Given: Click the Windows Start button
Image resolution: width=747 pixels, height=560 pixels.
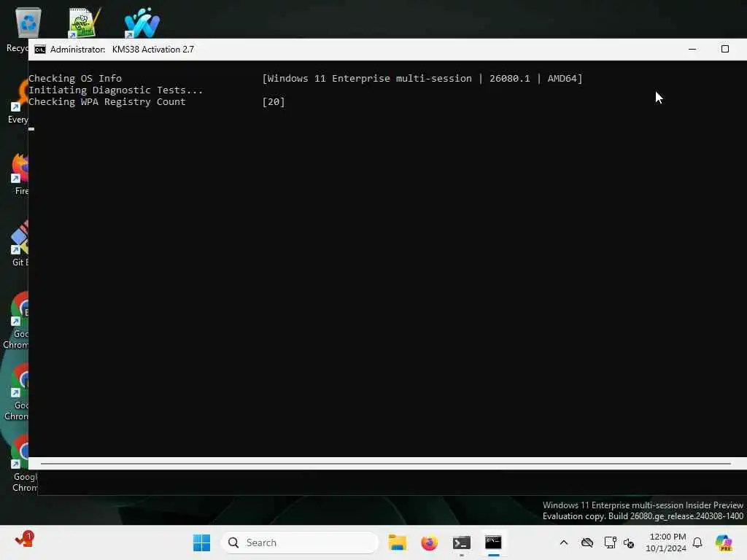Looking at the screenshot, I should click(201, 542).
